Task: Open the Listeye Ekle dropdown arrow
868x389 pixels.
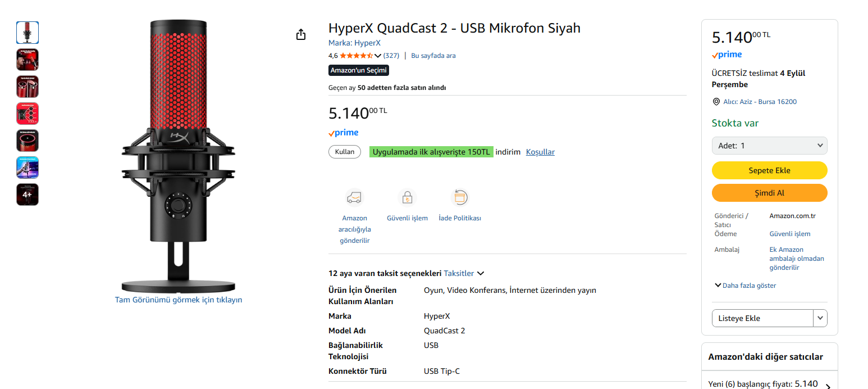Action: tap(820, 318)
